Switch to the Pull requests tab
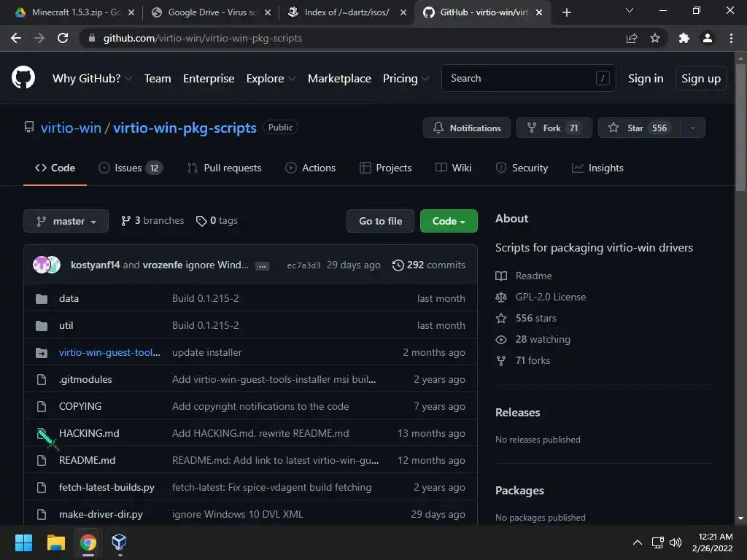Image resolution: width=747 pixels, height=560 pixels. pos(225,168)
